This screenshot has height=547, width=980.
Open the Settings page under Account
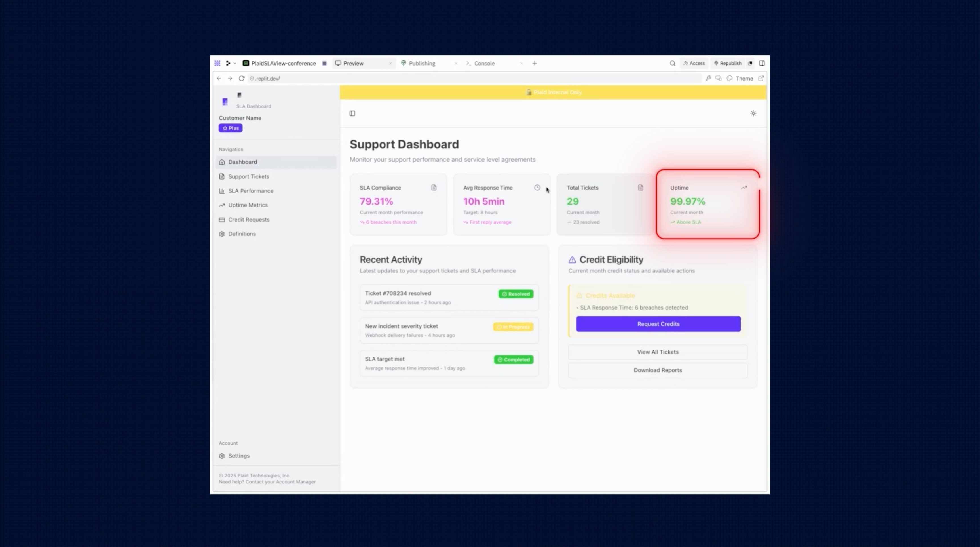(238, 455)
